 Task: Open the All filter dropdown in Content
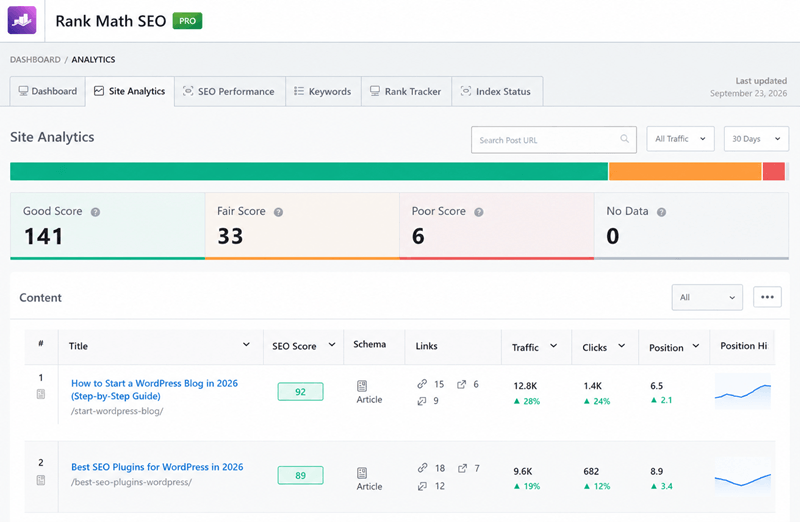[x=707, y=297]
